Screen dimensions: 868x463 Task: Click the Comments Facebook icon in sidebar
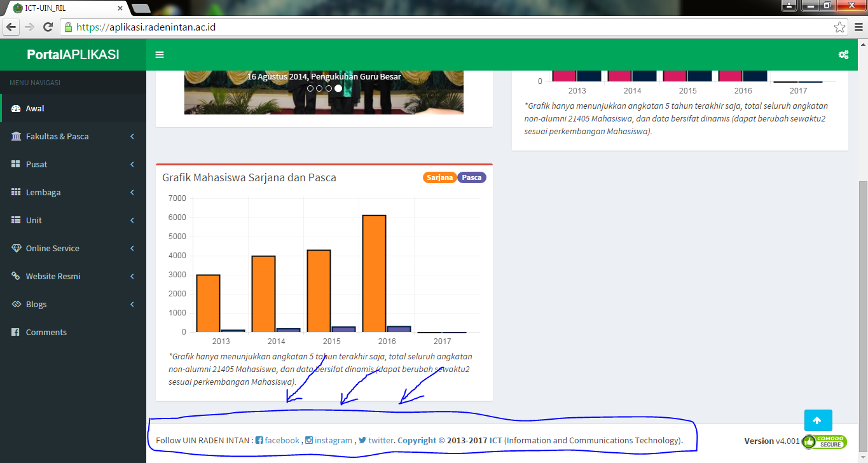point(16,332)
